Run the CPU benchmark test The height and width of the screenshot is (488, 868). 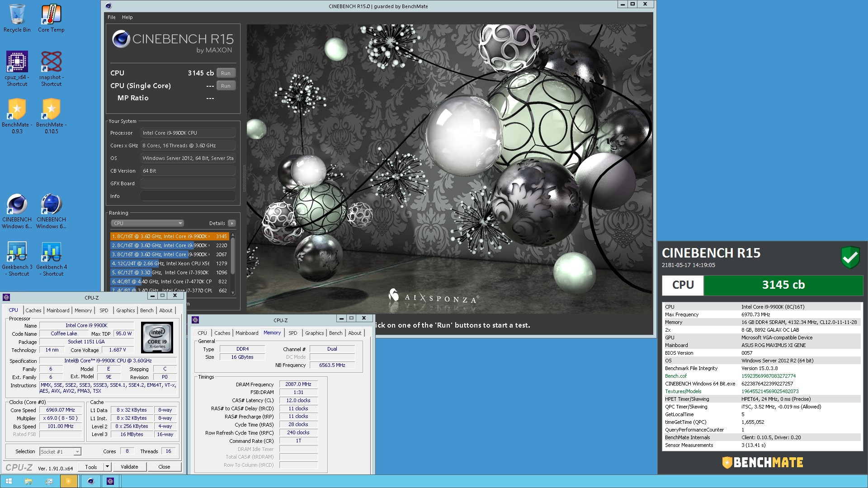coord(226,73)
